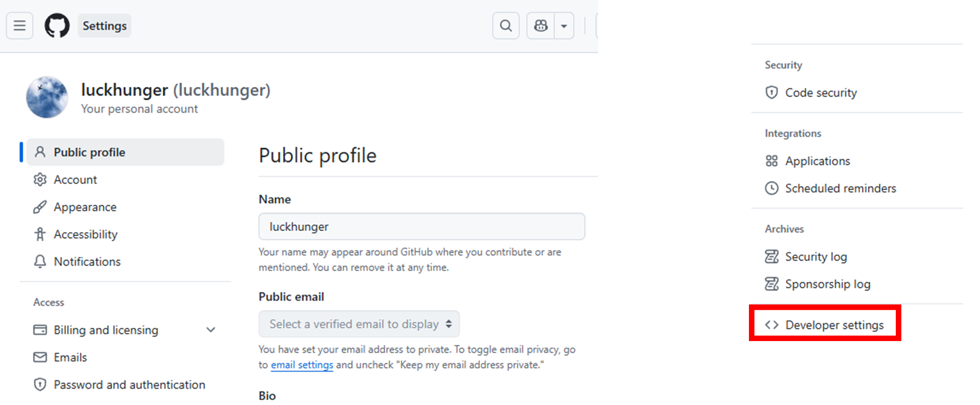Select Public profile in the sidebar
Screen dimensions: 980x405
[x=125, y=152]
